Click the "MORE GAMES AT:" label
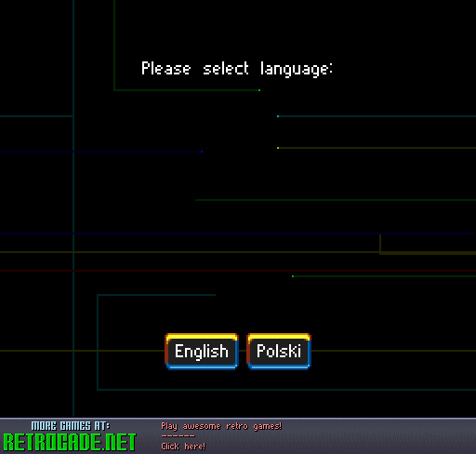The height and width of the screenshot is (454, 476). (x=71, y=426)
